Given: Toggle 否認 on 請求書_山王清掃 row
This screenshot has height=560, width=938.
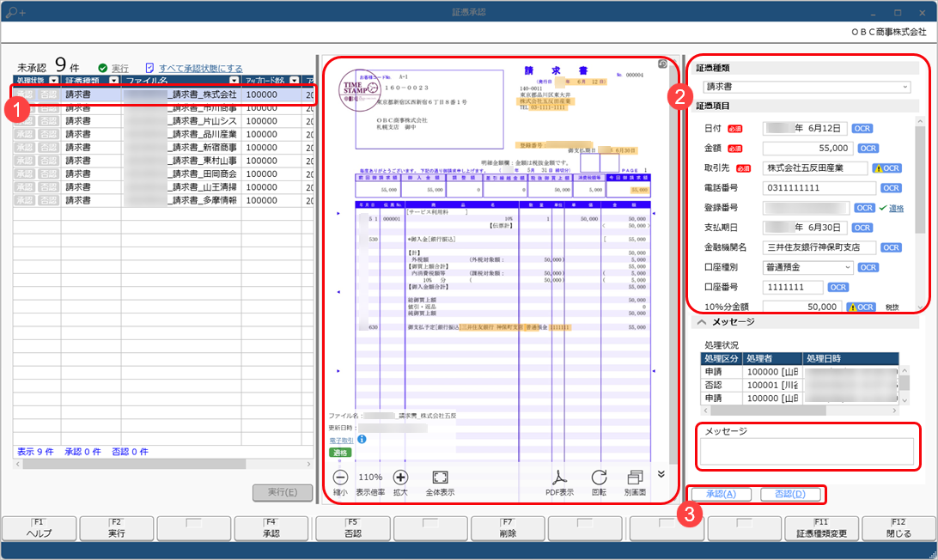Looking at the screenshot, I should [x=48, y=186].
